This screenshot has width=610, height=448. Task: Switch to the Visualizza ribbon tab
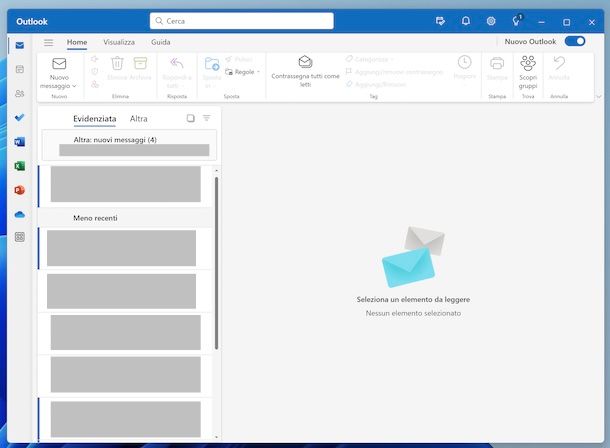[x=119, y=42]
